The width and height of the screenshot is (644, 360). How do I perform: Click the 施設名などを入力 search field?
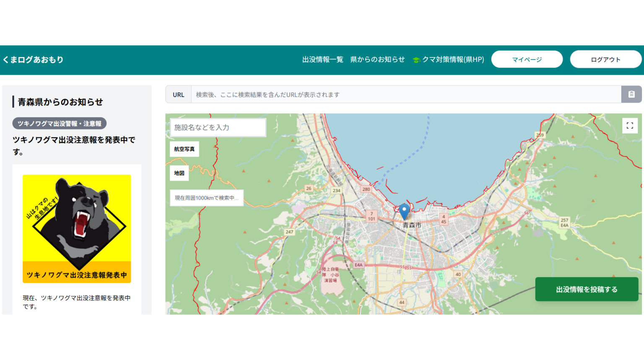click(x=217, y=127)
